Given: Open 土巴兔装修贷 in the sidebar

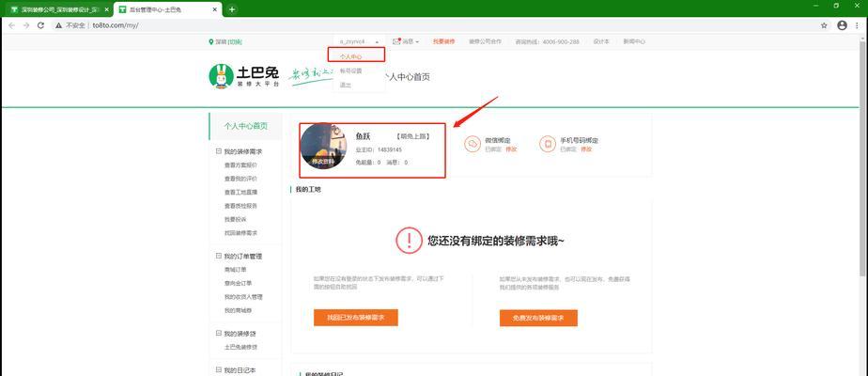Looking at the screenshot, I should click(240, 347).
